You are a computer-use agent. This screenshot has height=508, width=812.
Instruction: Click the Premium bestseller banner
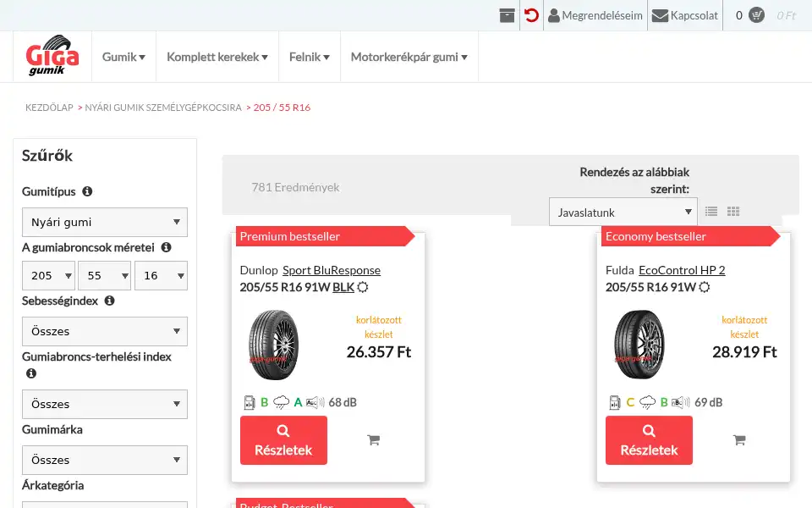pyautogui.click(x=325, y=236)
